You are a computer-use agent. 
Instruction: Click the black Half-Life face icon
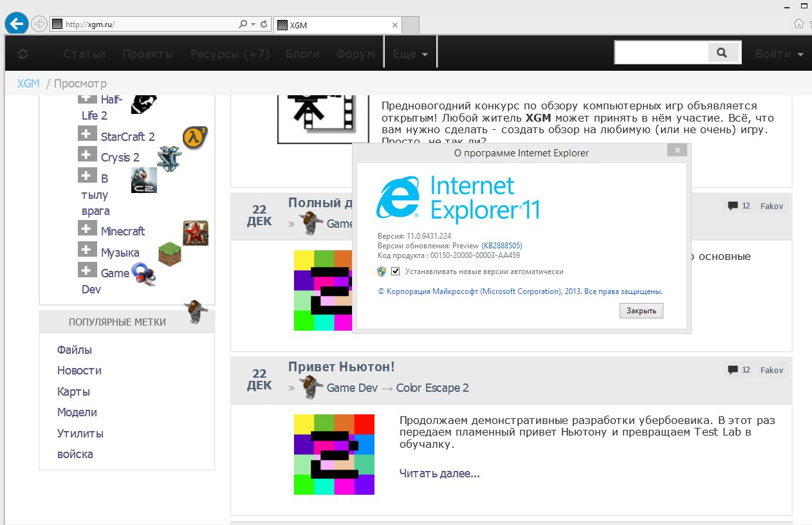[x=143, y=103]
